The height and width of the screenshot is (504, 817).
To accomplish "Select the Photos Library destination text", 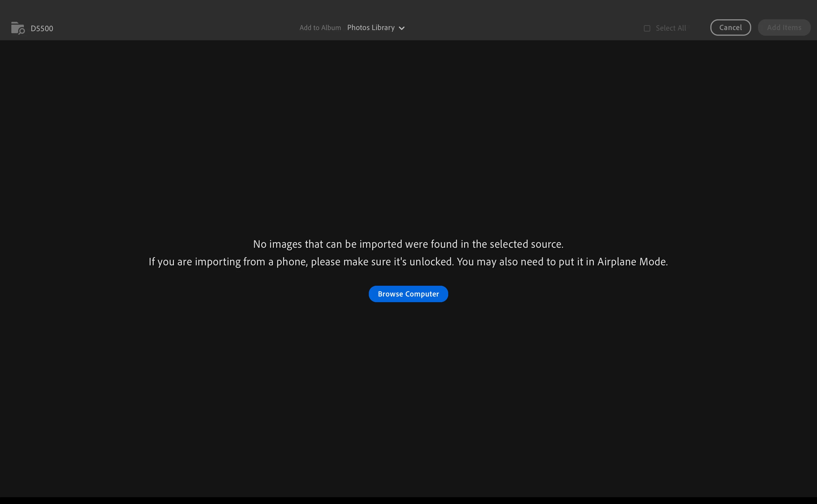I will (x=371, y=28).
